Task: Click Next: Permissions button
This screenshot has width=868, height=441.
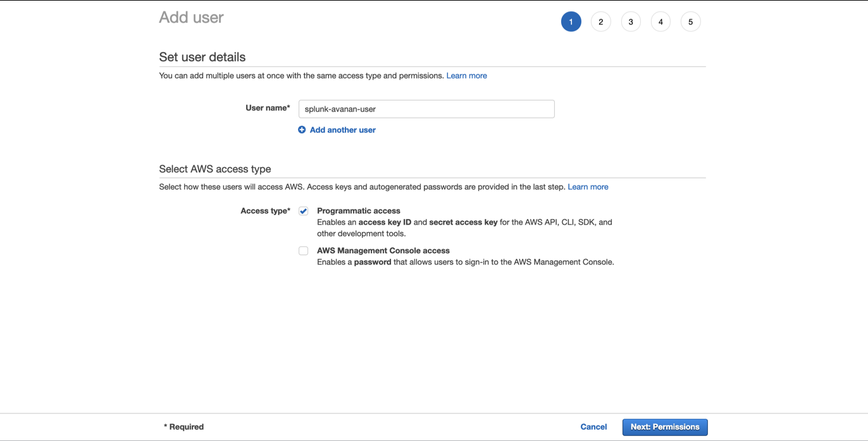Action: (x=665, y=427)
